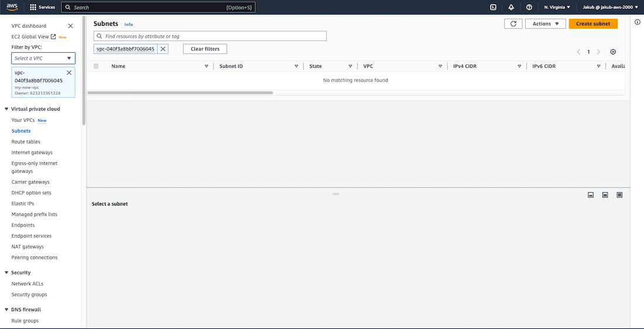The height and width of the screenshot is (329, 644).
Task: Go to Security groups page
Action: pyautogui.click(x=29, y=294)
